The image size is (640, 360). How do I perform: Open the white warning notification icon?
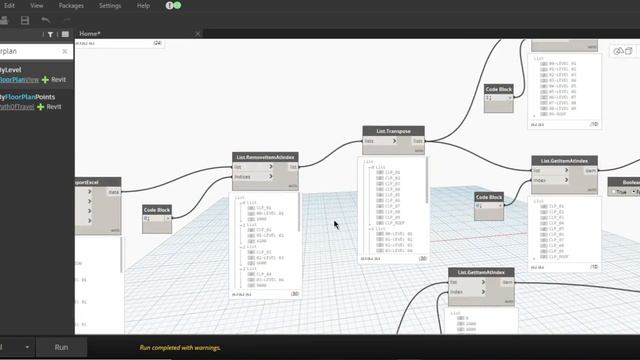169,5
